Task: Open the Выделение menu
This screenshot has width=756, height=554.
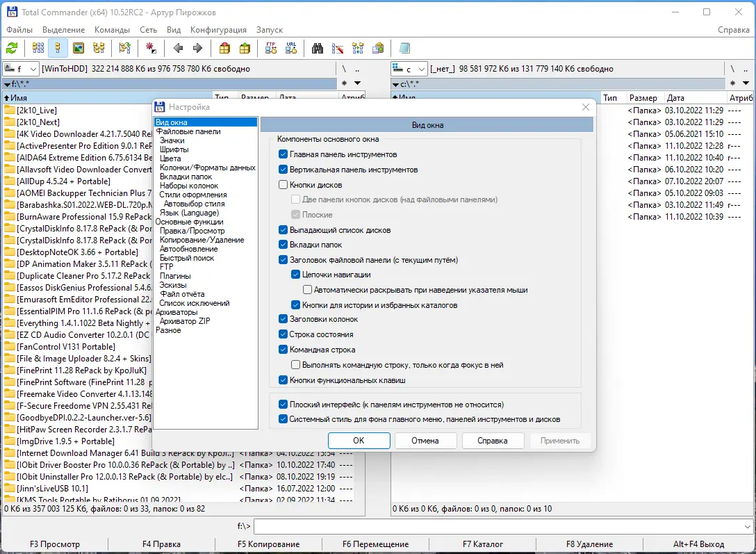Action: click(x=64, y=30)
